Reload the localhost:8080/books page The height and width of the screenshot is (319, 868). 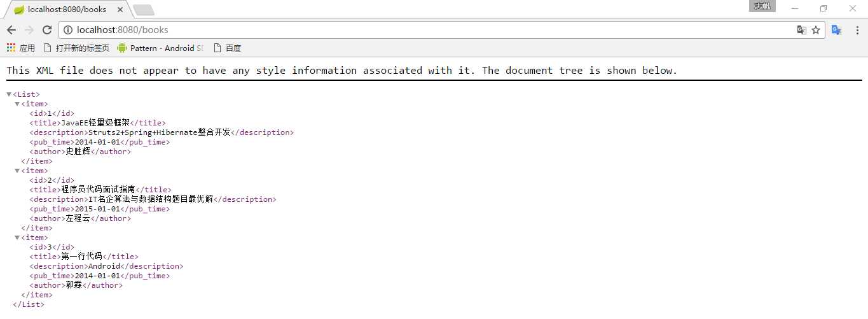(47, 30)
